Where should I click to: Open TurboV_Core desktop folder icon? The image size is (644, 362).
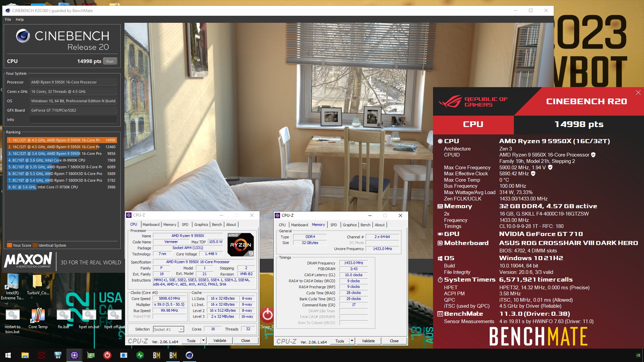pyautogui.click(x=38, y=285)
